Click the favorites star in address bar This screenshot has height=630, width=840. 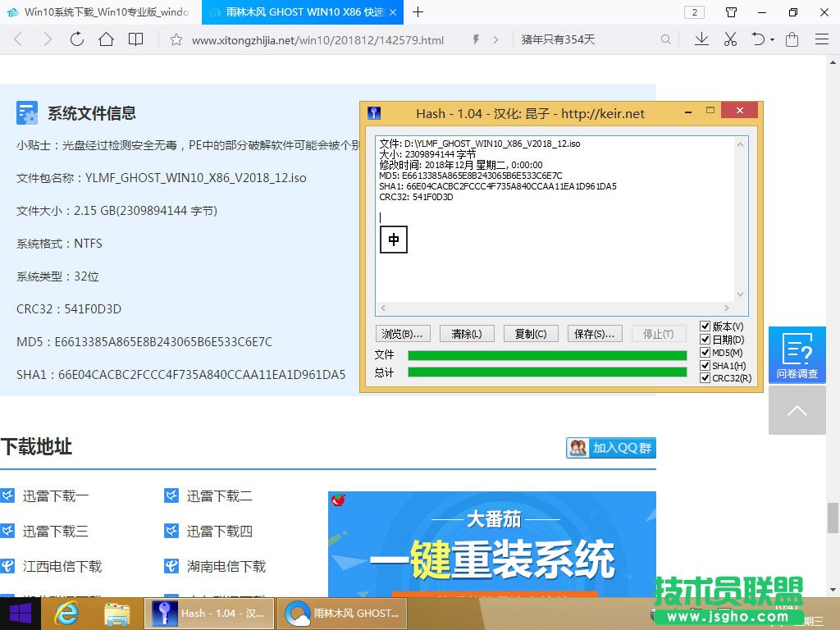tap(176, 39)
